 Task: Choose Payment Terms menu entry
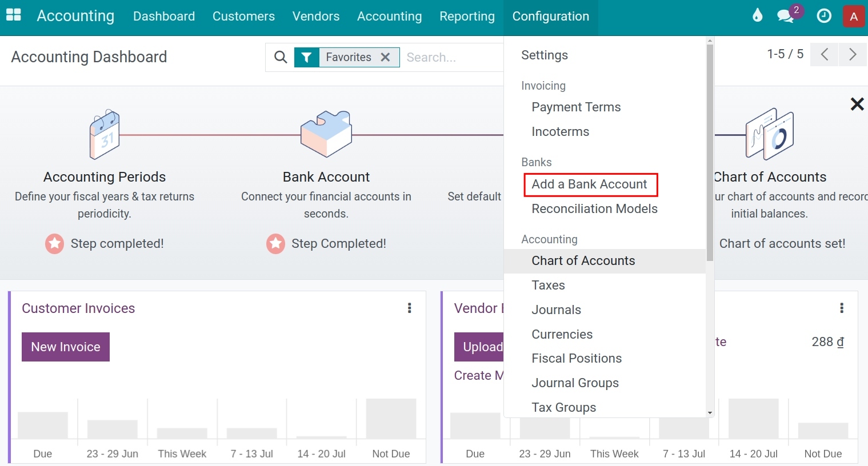(x=576, y=107)
